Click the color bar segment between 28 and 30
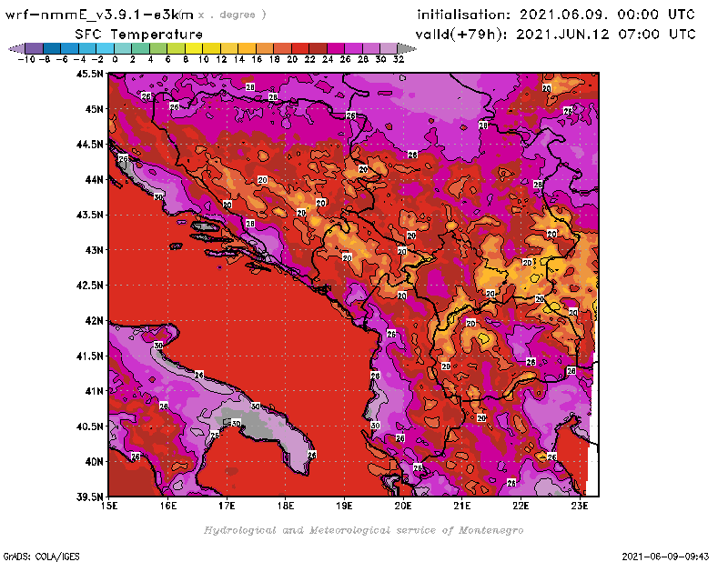Image resolution: width=728 pixels, height=562 pixels. (x=371, y=48)
